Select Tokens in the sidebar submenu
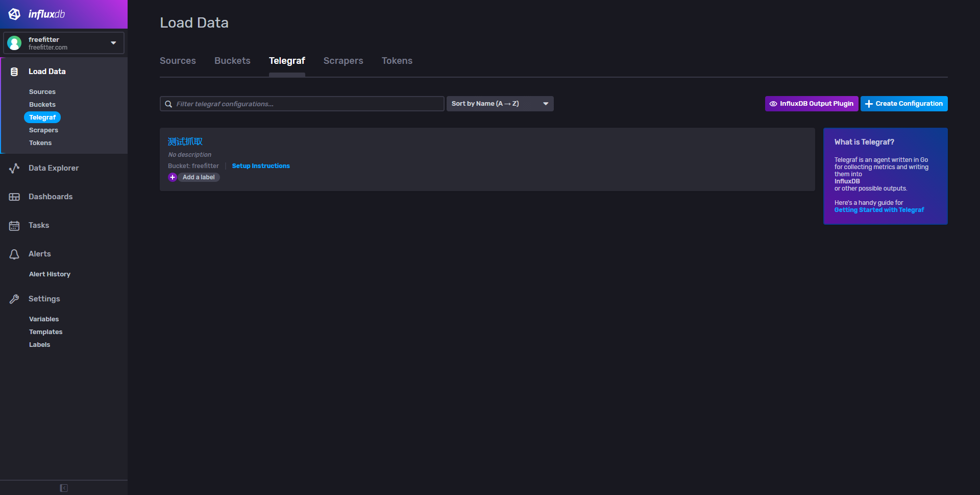 (x=40, y=143)
